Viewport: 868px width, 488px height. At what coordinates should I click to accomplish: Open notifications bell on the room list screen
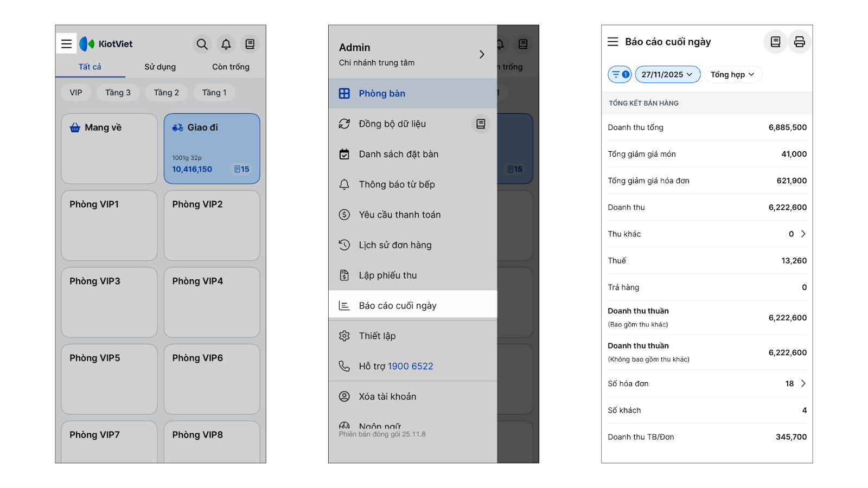[226, 44]
